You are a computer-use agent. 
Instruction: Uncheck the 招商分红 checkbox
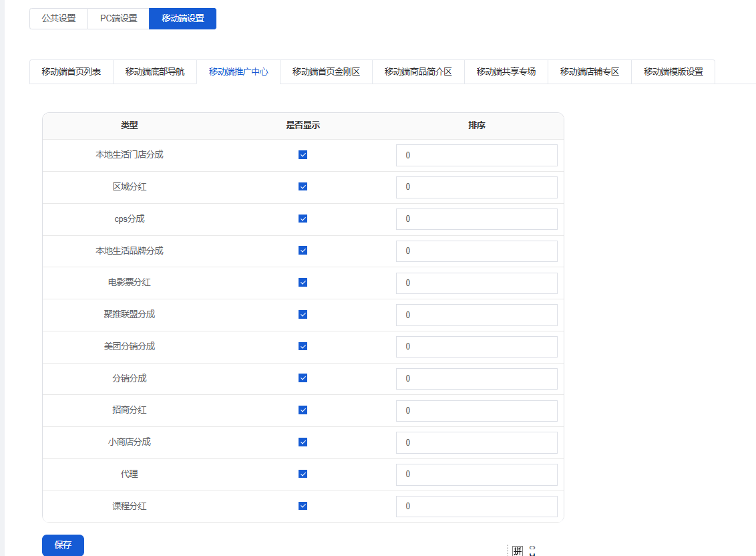303,410
